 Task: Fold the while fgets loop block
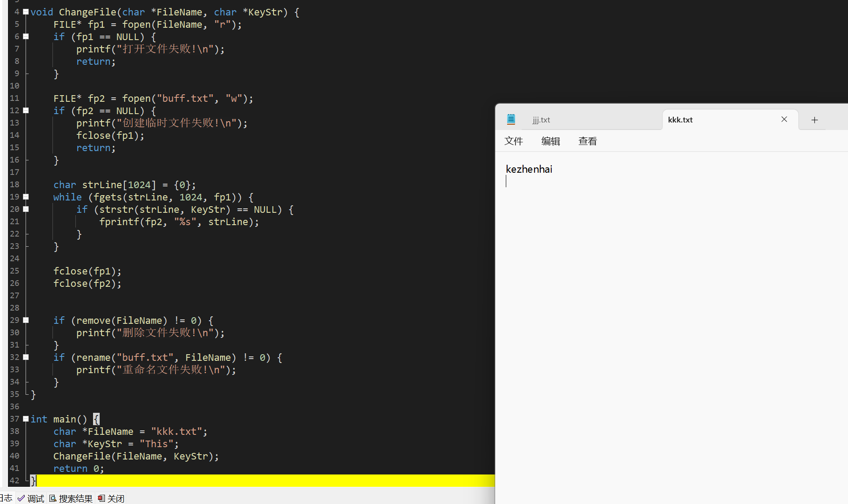point(26,197)
